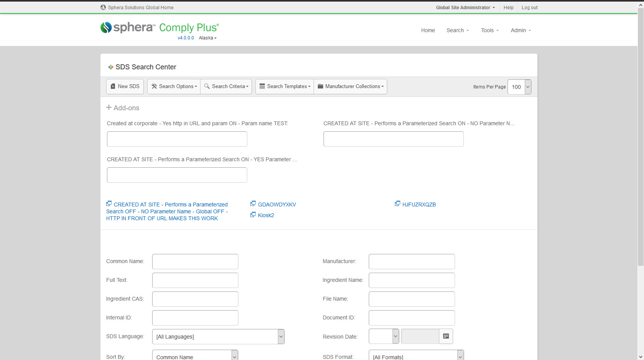The height and width of the screenshot is (360, 644).
Task: Open the Global Site Administrator menu
Action: coord(465,8)
